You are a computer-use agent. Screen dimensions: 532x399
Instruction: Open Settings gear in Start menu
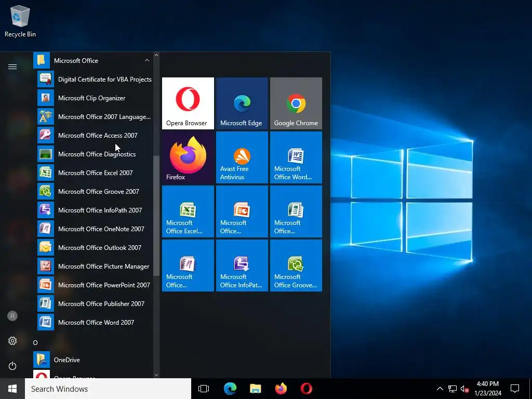tap(12, 341)
